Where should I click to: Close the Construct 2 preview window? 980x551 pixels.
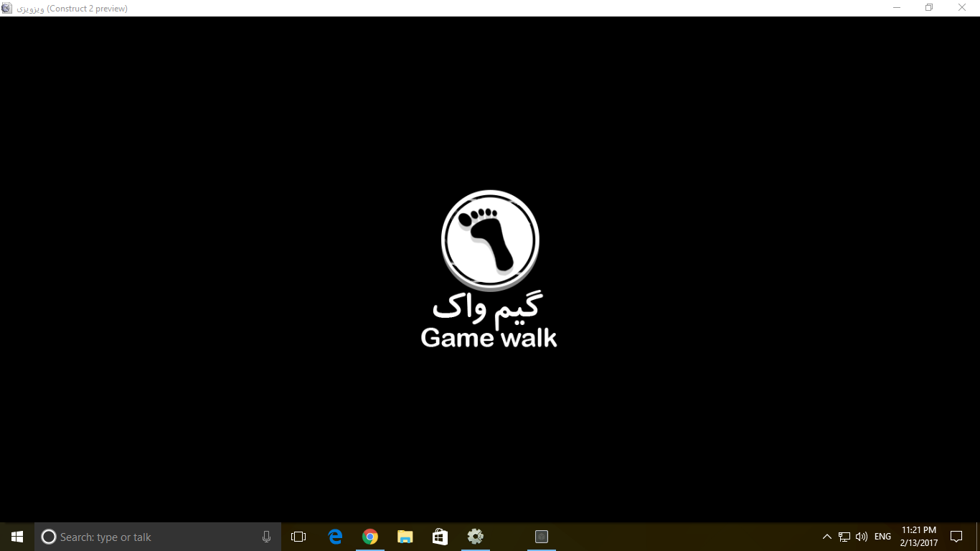(963, 8)
